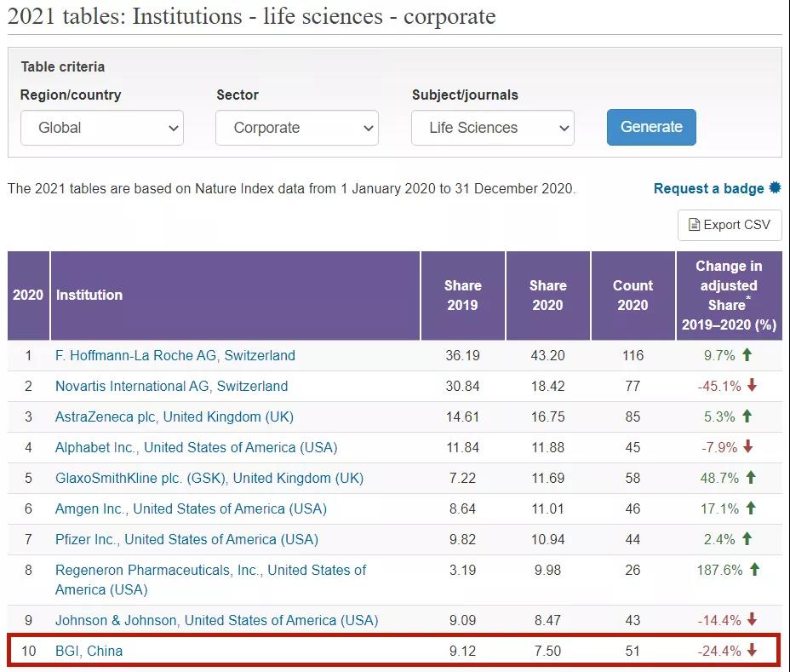Click the blue Generate button
Screen dimensions: 790x672
coord(651,127)
